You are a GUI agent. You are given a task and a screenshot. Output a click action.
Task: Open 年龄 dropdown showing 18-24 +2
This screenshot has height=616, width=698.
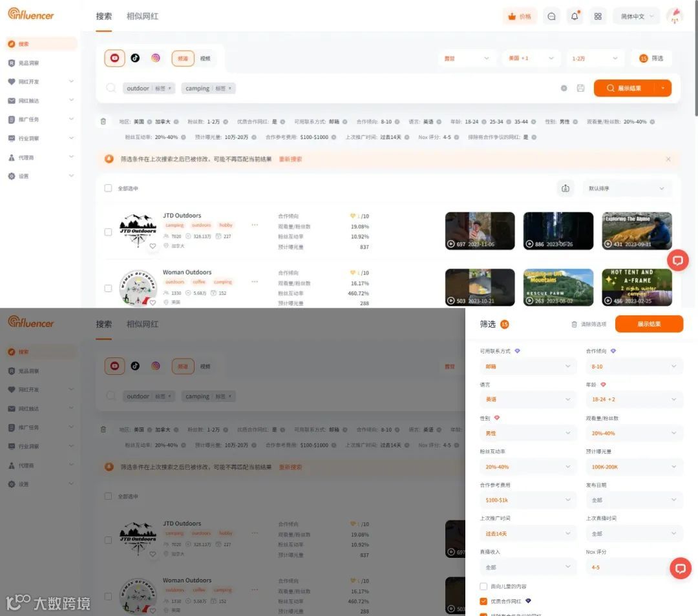tap(634, 399)
